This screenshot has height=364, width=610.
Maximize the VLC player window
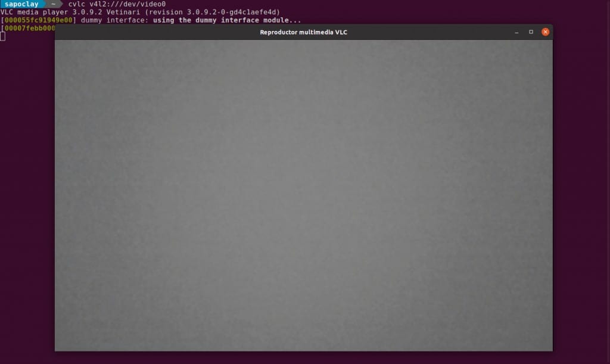click(x=531, y=32)
